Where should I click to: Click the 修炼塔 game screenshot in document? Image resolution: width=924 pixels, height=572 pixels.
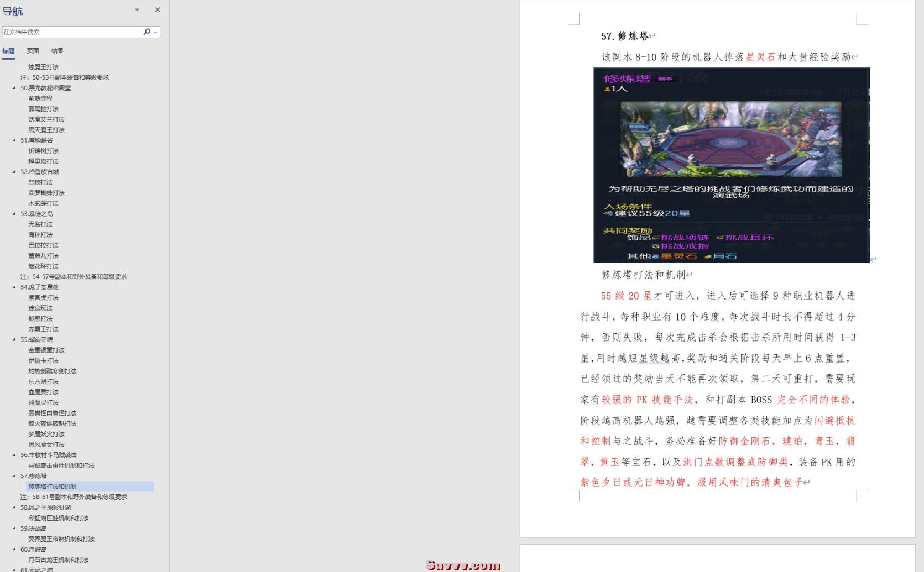point(731,165)
